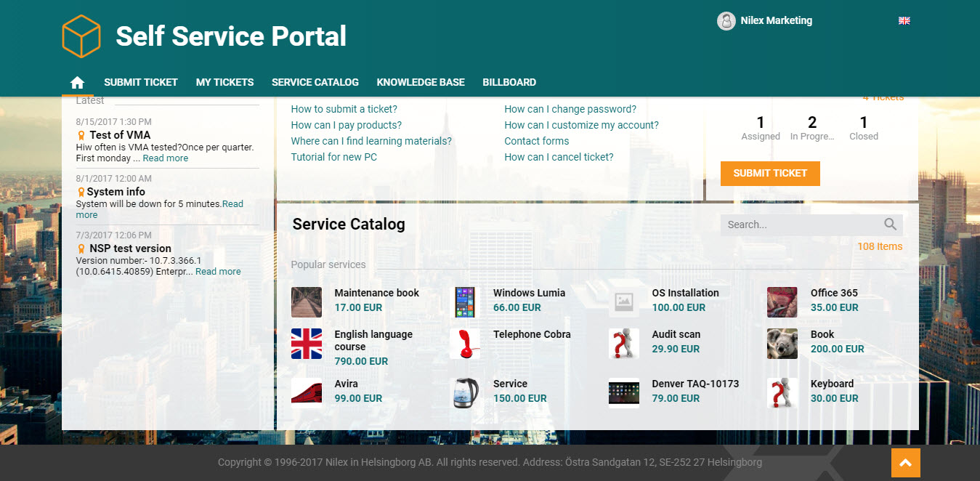The height and width of the screenshot is (481, 980).
Task: Open the English language course flag image
Action: pos(307,344)
